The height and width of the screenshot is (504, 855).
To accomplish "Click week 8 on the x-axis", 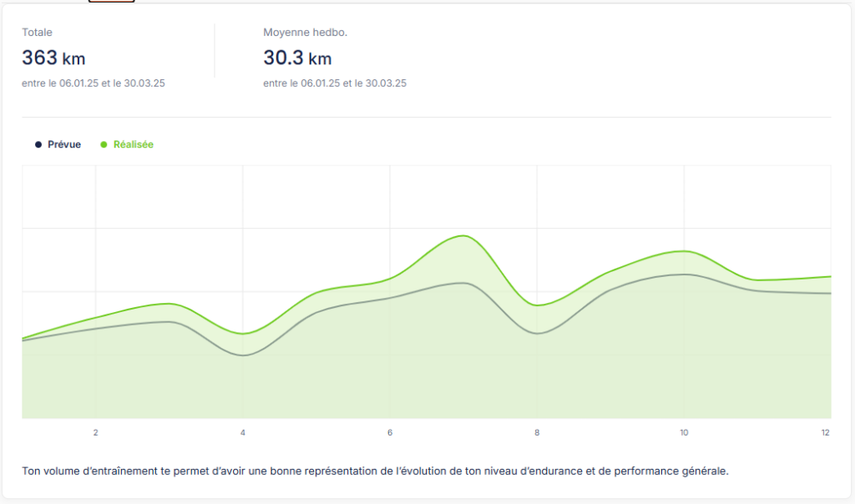I will pyautogui.click(x=537, y=432).
